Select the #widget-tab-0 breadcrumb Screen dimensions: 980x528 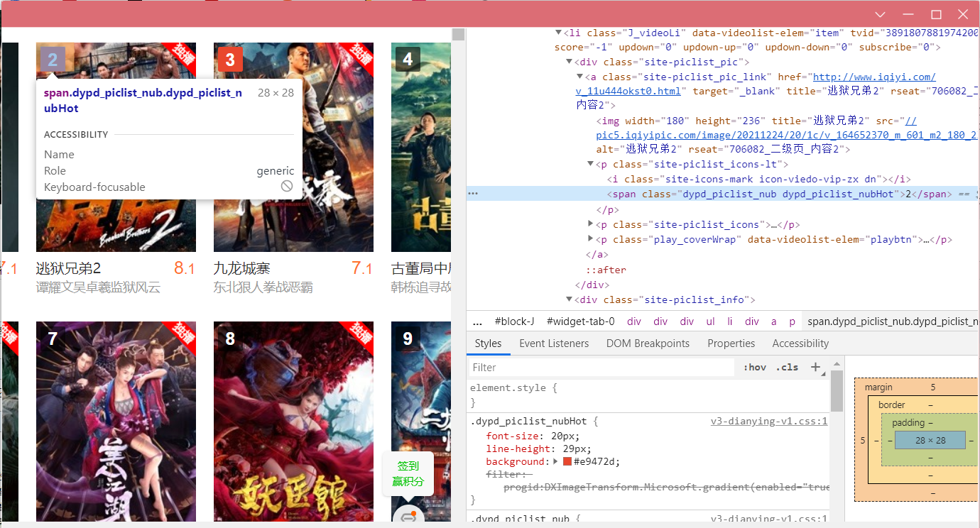pos(581,321)
